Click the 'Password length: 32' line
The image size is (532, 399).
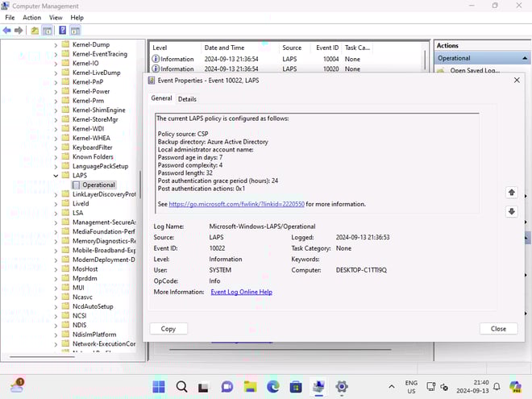point(185,173)
